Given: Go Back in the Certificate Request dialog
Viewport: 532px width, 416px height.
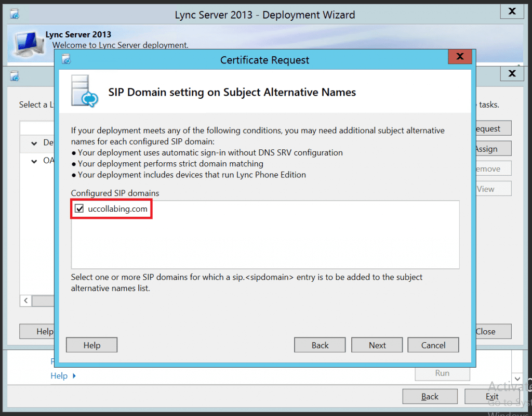Looking at the screenshot, I should coord(320,345).
